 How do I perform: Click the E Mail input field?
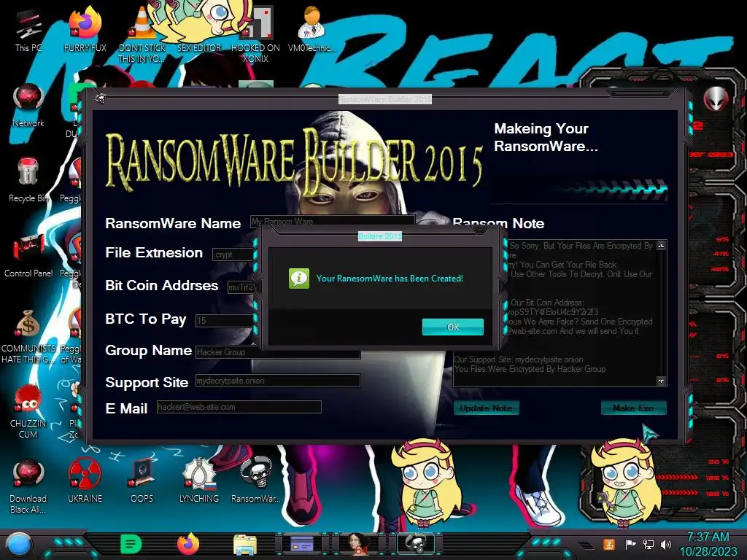click(239, 407)
